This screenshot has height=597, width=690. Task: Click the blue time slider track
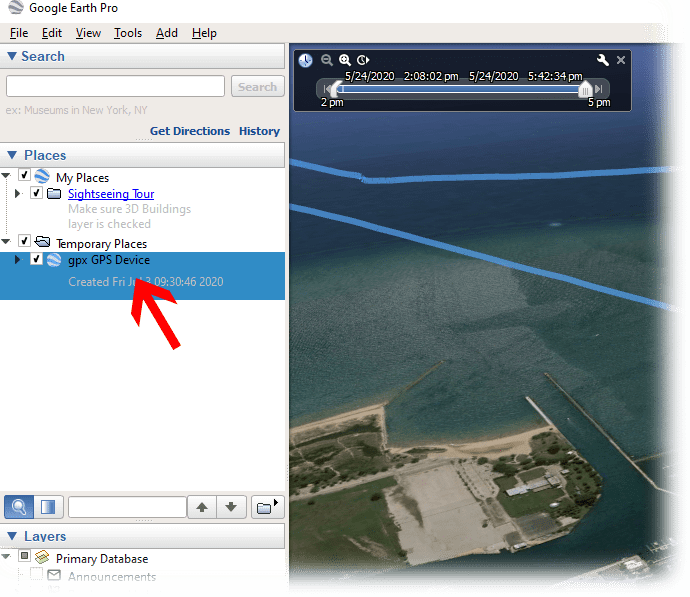(460, 89)
